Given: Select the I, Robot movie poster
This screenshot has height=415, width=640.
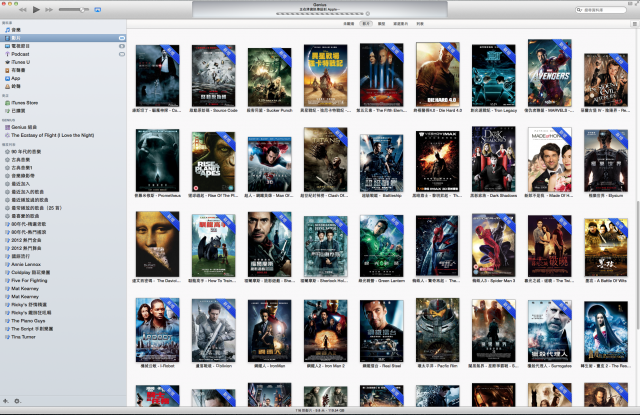Looking at the screenshot, I should pos(157,330).
